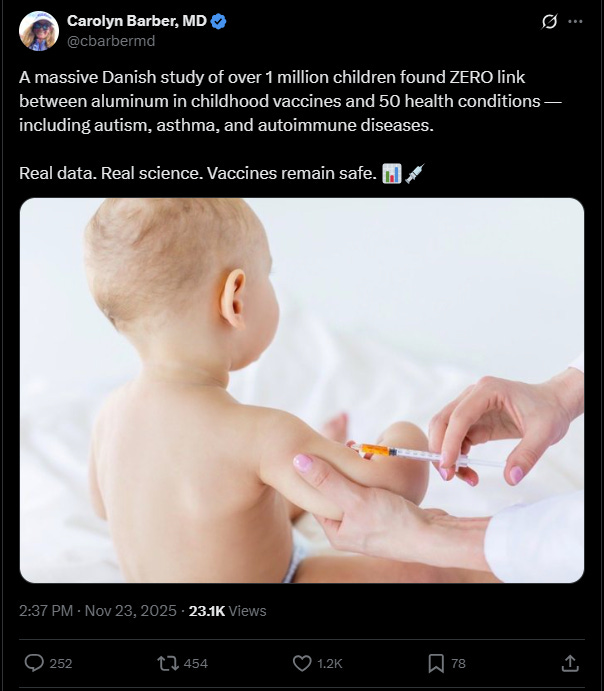
Task: Like the post with heart icon
Action: click(x=302, y=663)
